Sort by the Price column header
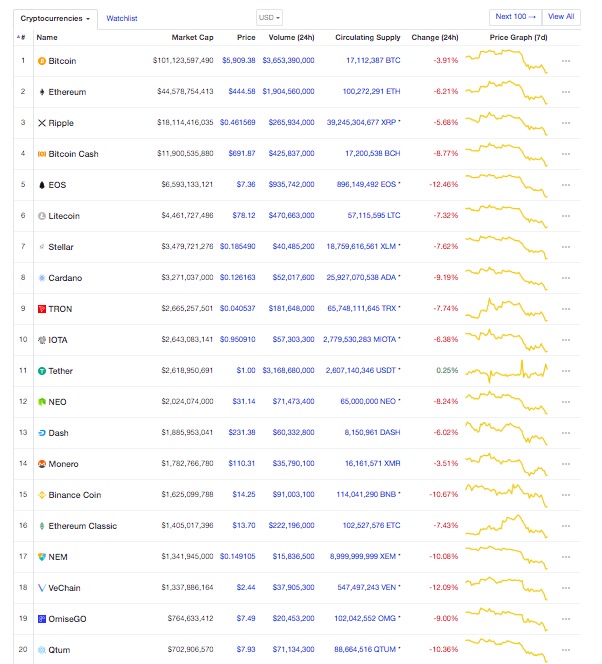The width and height of the screenshot is (602, 664). (246, 37)
